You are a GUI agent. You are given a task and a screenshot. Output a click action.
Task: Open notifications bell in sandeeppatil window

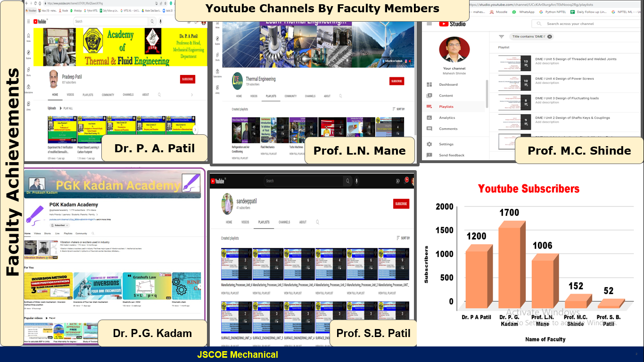pyautogui.click(x=406, y=181)
